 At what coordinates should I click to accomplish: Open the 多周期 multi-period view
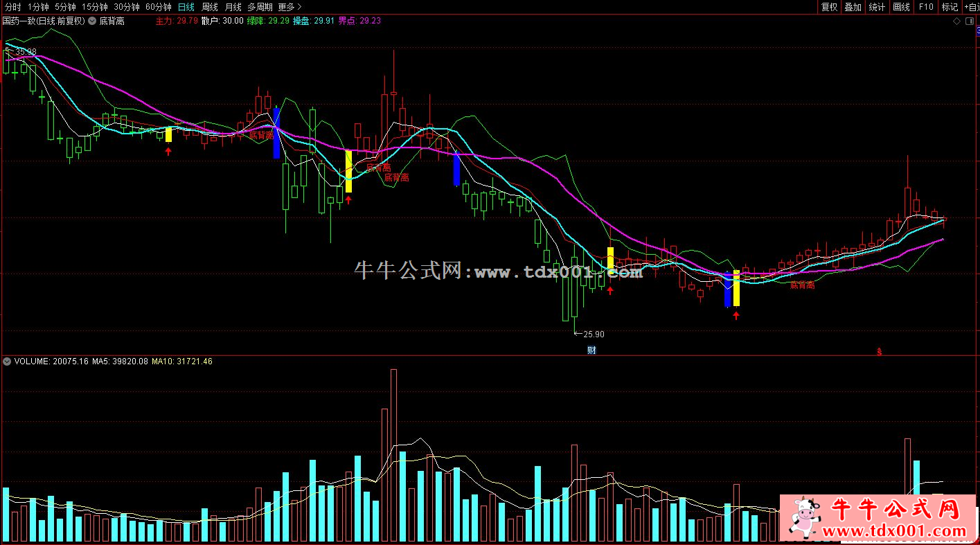261,7
